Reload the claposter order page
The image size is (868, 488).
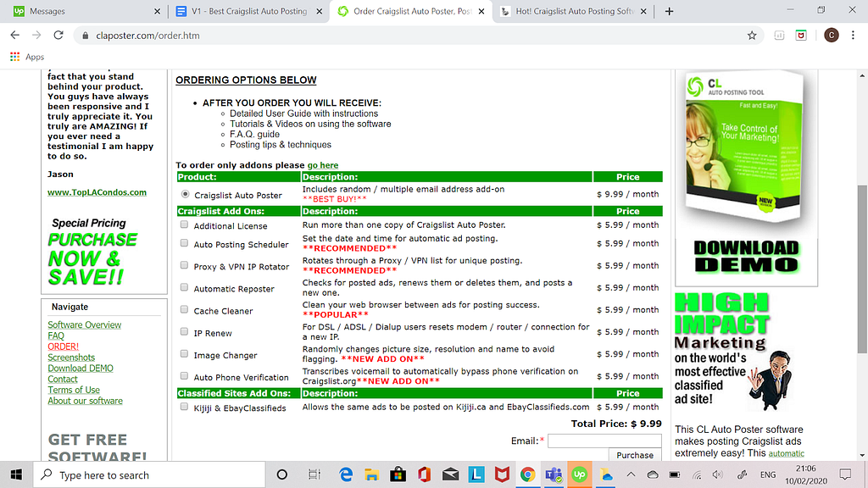pyautogui.click(x=58, y=36)
